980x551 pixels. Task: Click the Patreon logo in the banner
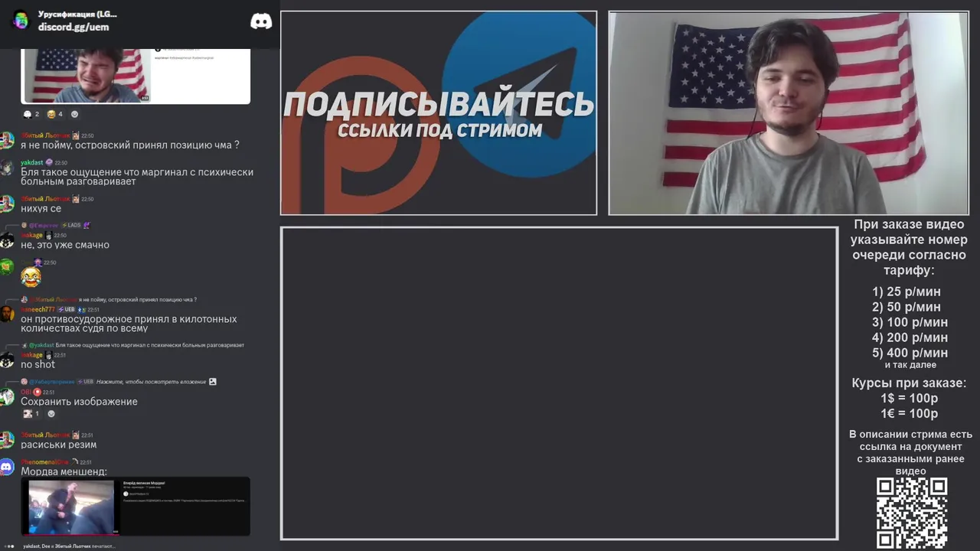(360, 135)
